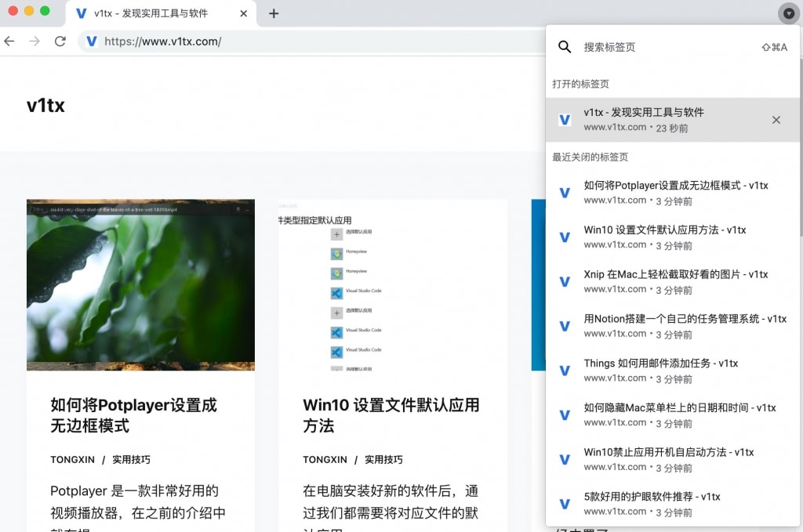Open a new tab with plus button

[274, 13]
